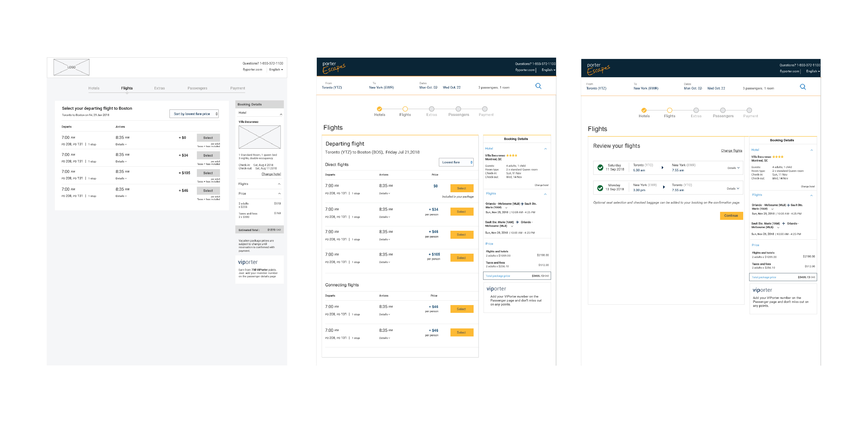868x423 pixels.
Task: Click the search magnifier on the Review your flights page
Action: pos(803,87)
